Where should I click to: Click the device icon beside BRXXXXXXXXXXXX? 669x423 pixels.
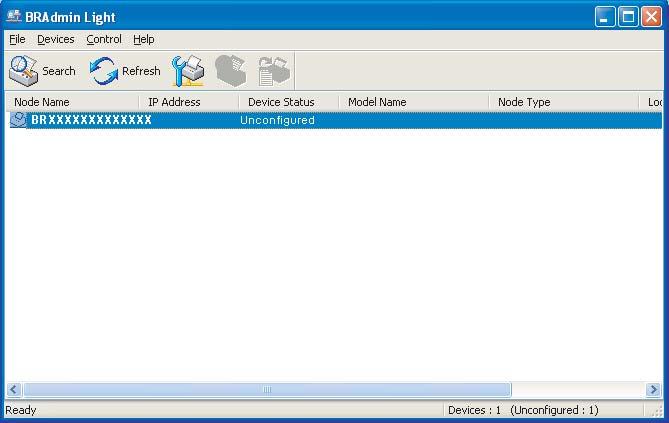(18, 120)
